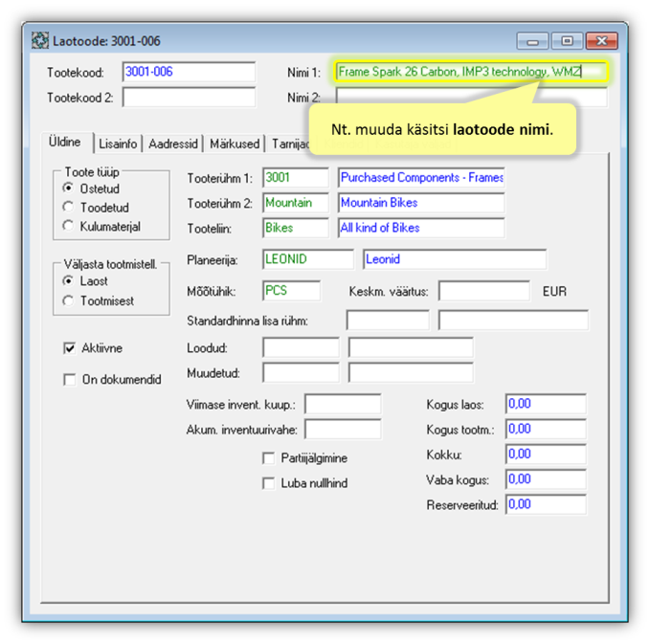Click the second Muudetud field
This screenshot has height=644, width=650.
(x=411, y=372)
